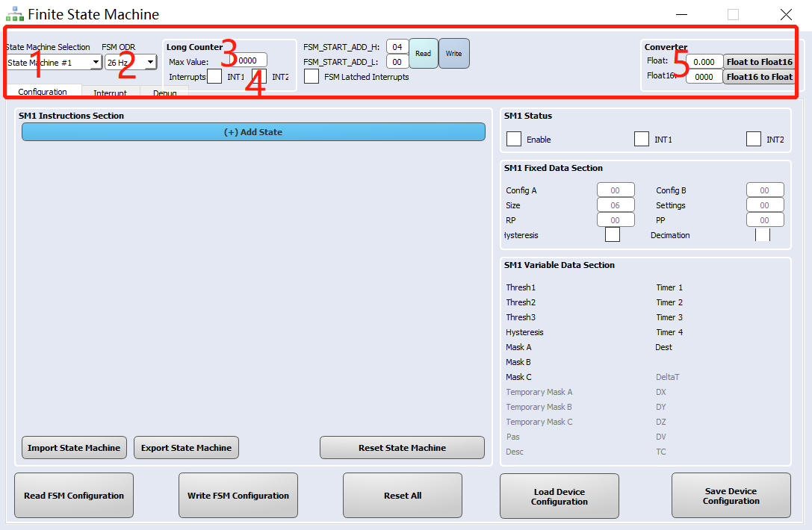The image size is (812, 530).
Task: Click Write FSM Configuration button
Action: click(x=238, y=496)
